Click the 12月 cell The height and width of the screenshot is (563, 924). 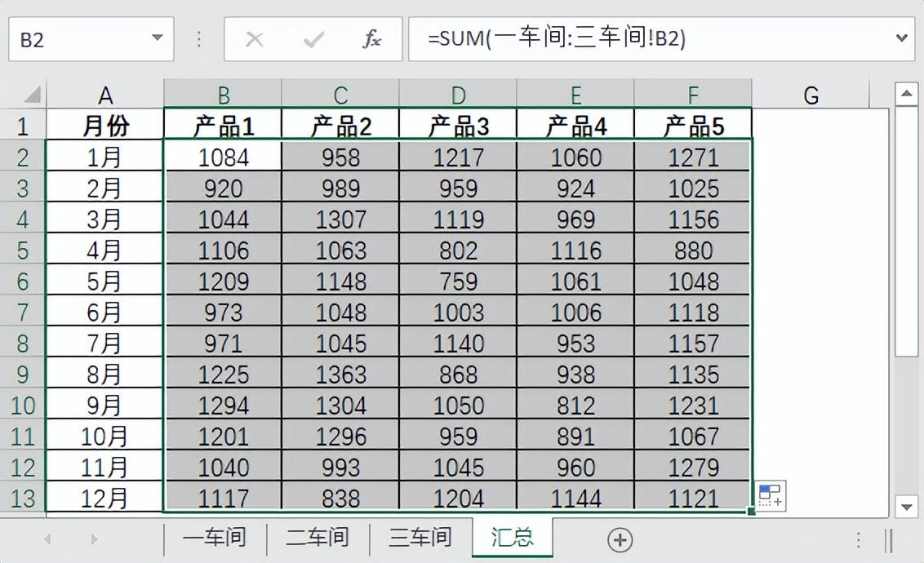coord(105,498)
